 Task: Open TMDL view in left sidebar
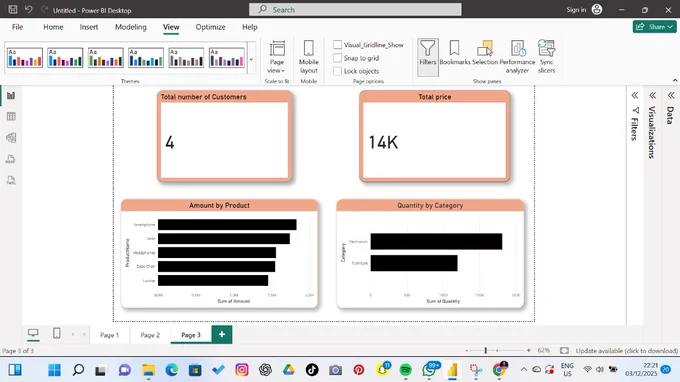(11, 180)
